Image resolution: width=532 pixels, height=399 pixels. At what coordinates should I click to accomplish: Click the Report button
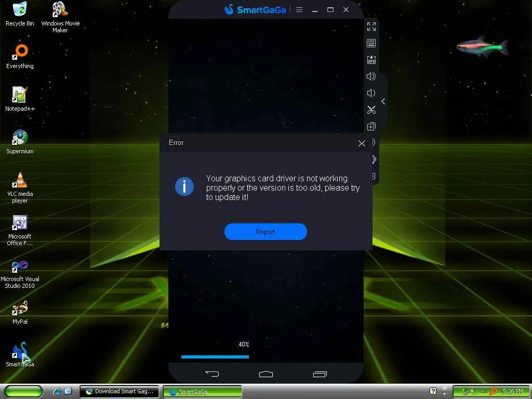pos(265,232)
